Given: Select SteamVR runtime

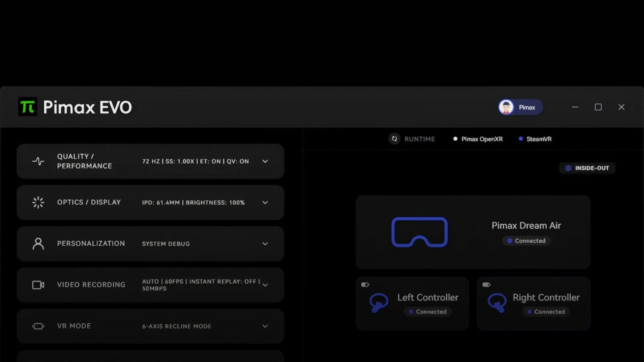Looking at the screenshot, I should [535, 139].
